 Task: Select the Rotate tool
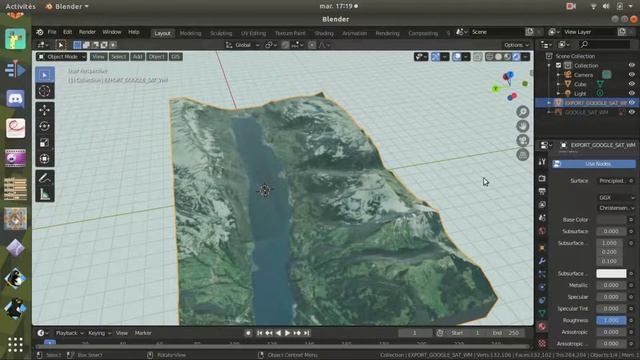[44, 126]
